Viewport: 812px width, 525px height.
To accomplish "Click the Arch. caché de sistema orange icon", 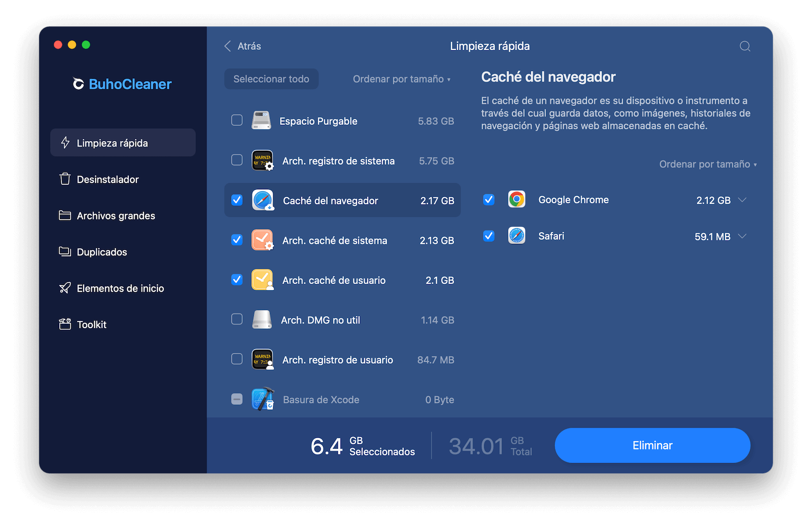I will (262, 240).
